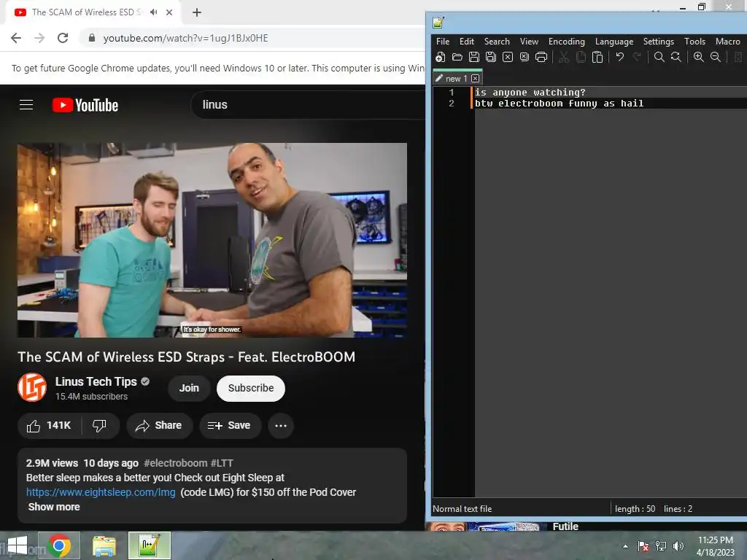Close the 'new 1' tab with its X
Viewport: 747px width, 560px height.
(x=475, y=78)
